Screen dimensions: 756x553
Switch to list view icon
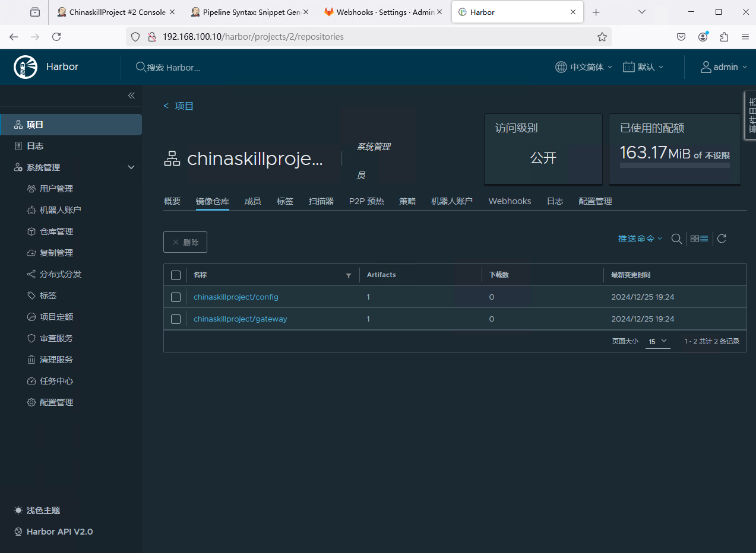click(x=704, y=239)
